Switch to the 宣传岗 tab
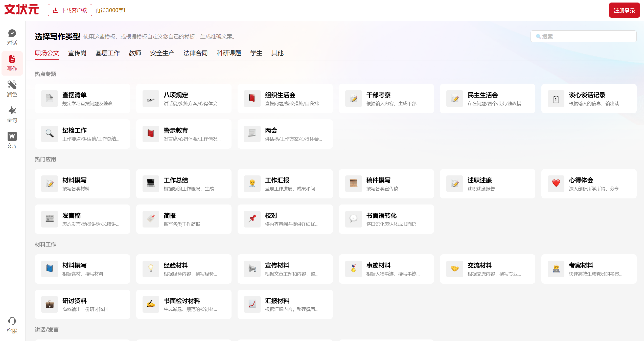Screen dimensions: 644x341 coord(77,53)
